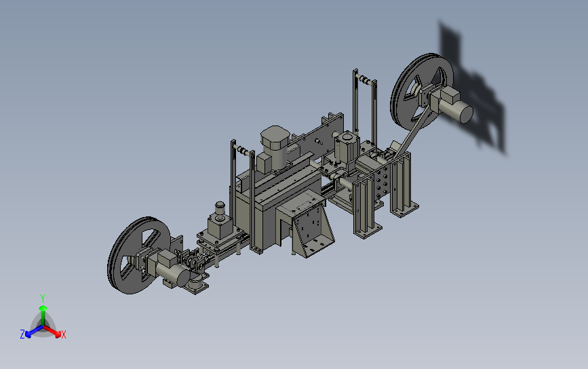
Task: Select the cylindrical motor beside the lower-left reel
Action: (172, 275)
